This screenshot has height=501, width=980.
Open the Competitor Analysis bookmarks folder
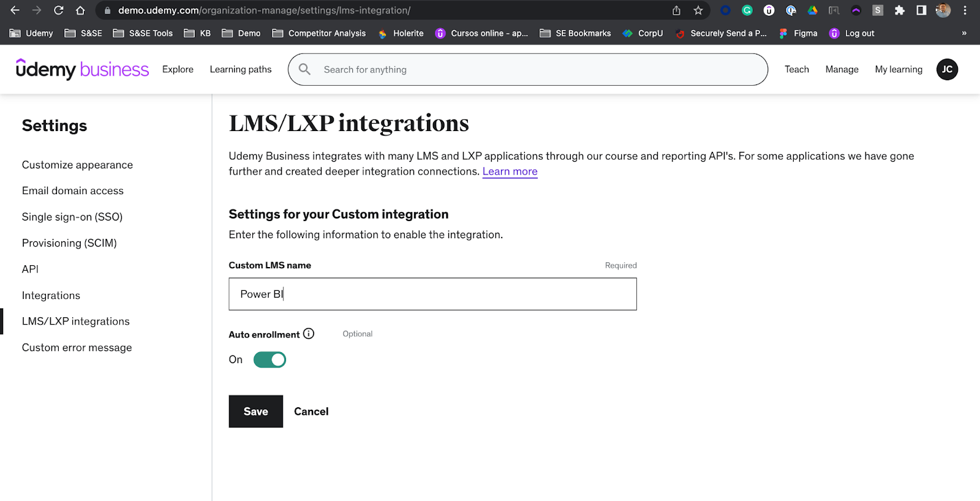(x=318, y=33)
